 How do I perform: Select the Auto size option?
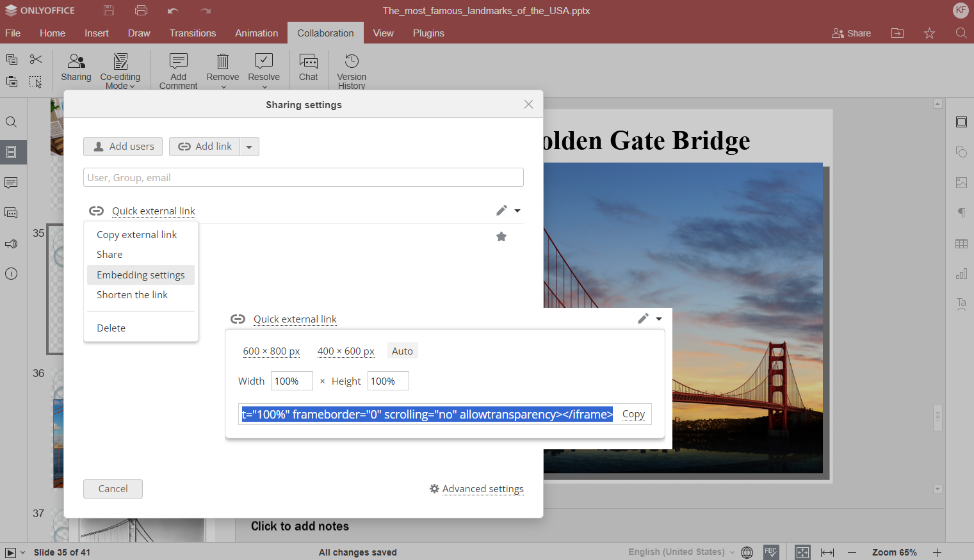tap(402, 351)
